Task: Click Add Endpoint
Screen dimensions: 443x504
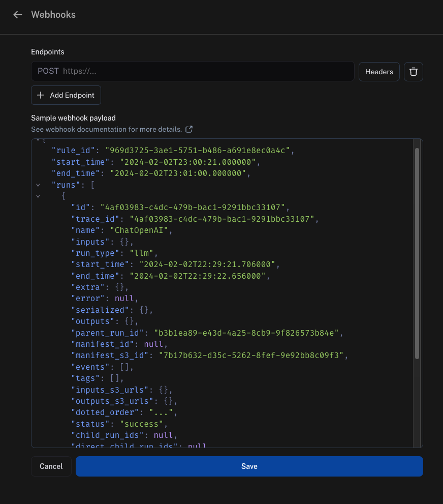Action: coord(66,95)
